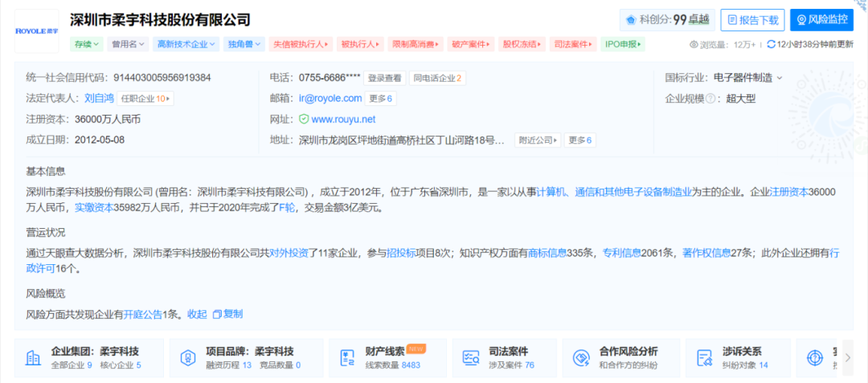Open the 行政许可 administrative license link

tap(41, 269)
